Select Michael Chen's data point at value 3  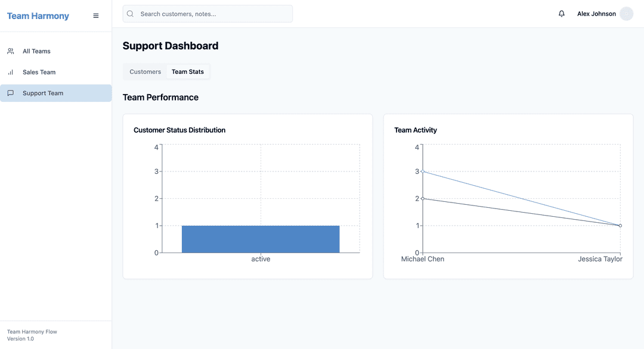[423, 172]
